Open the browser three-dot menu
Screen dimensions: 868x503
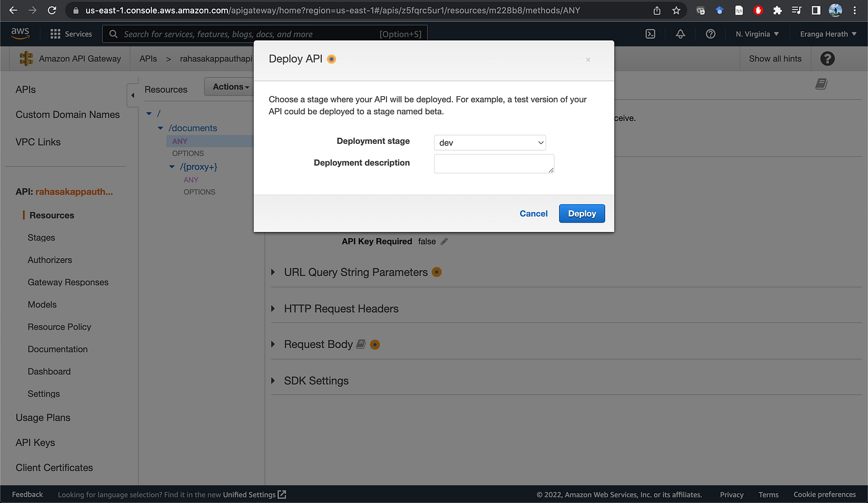click(856, 10)
